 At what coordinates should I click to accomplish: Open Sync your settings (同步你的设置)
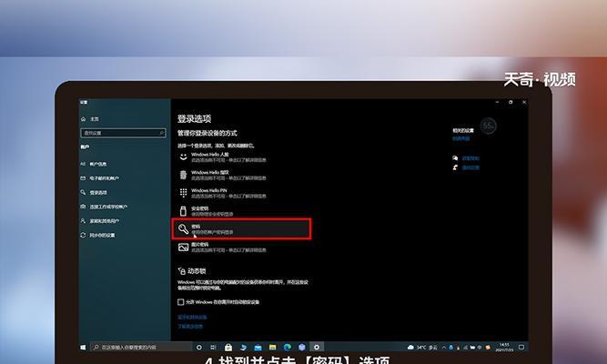coord(97,236)
